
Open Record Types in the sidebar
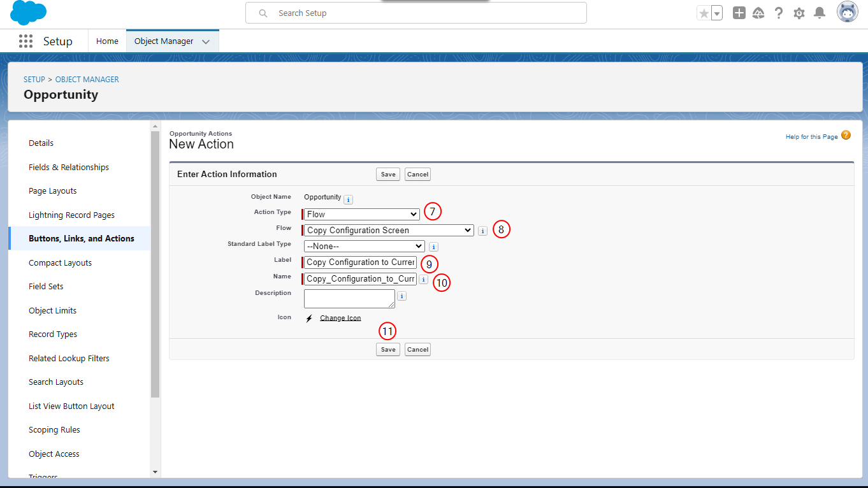53,334
